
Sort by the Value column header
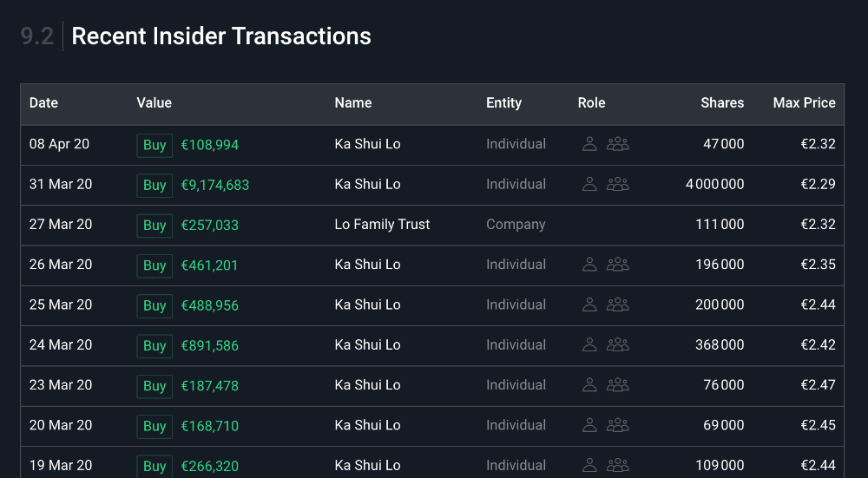[154, 102]
